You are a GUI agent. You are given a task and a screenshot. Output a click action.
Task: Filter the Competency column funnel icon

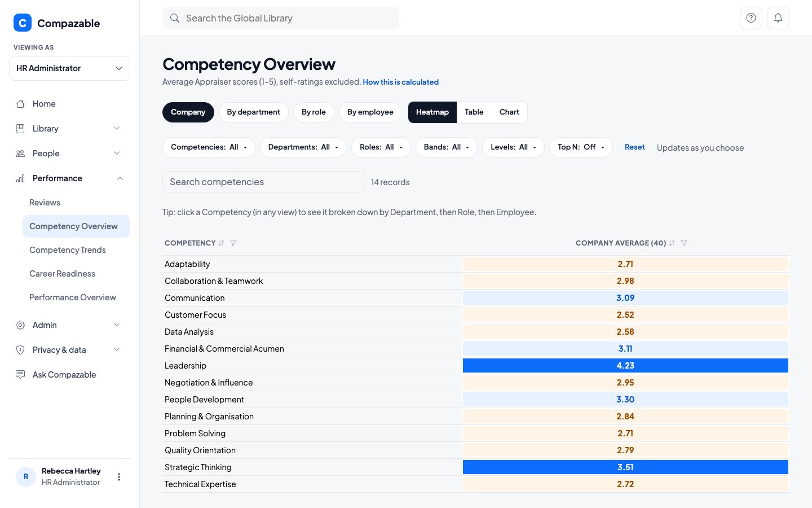pyautogui.click(x=233, y=243)
